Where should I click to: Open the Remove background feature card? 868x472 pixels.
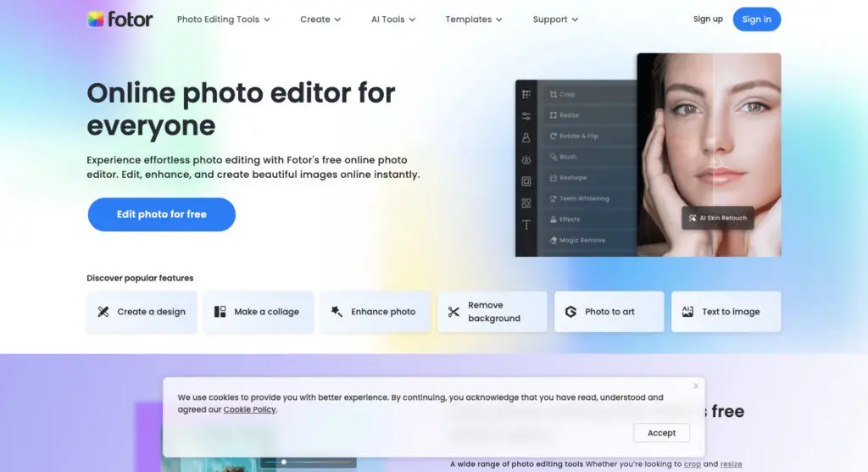pyautogui.click(x=492, y=312)
